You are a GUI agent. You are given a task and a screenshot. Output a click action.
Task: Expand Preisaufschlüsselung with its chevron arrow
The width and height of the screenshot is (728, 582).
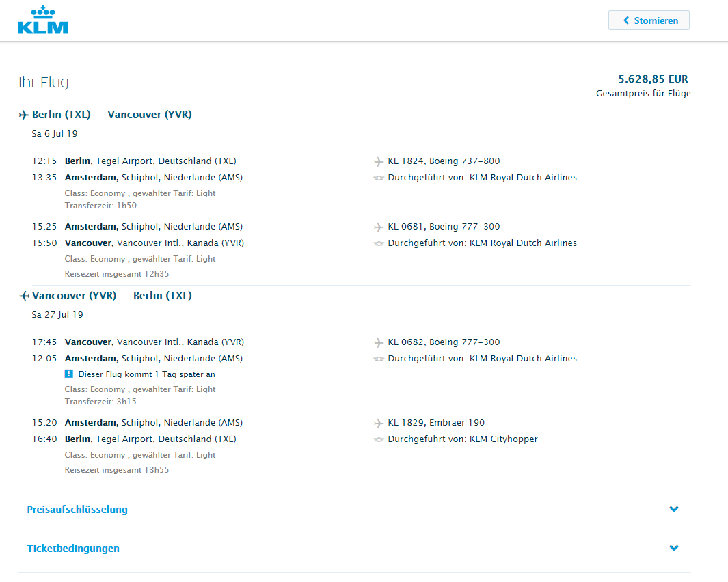coord(674,509)
